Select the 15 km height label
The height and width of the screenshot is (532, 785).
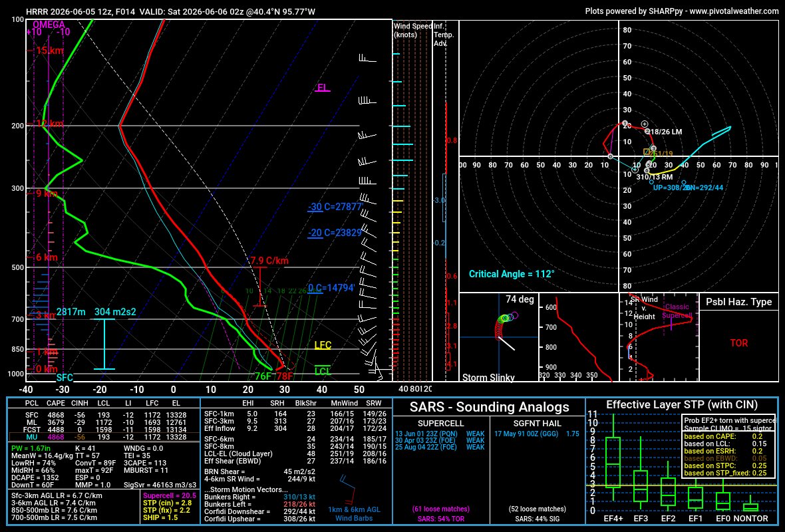49,51
